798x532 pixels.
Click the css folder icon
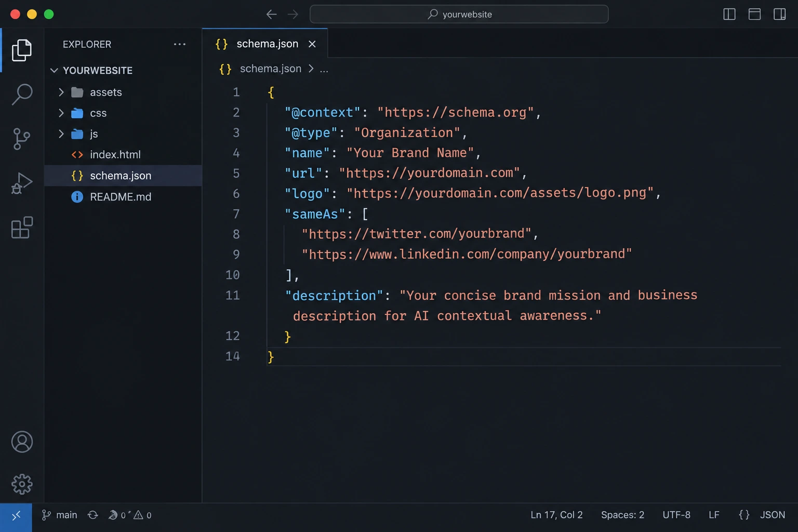click(x=77, y=113)
